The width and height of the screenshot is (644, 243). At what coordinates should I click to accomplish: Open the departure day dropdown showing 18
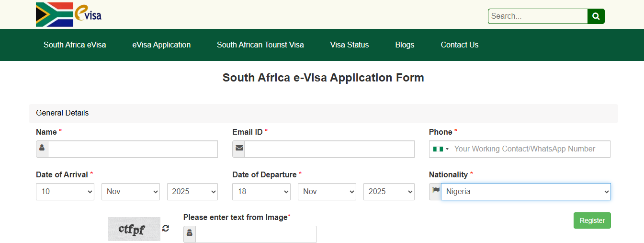click(x=261, y=191)
